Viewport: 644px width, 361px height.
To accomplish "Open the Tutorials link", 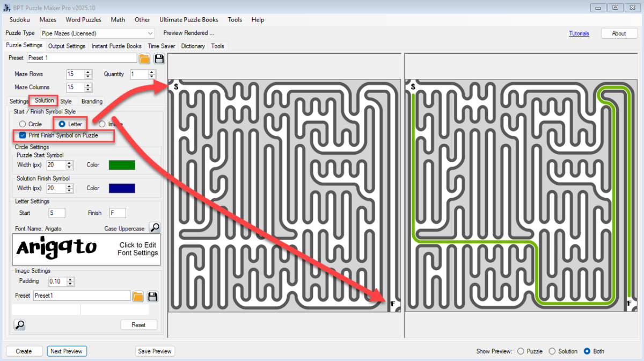I will pyautogui.click(x=579, y=33).
